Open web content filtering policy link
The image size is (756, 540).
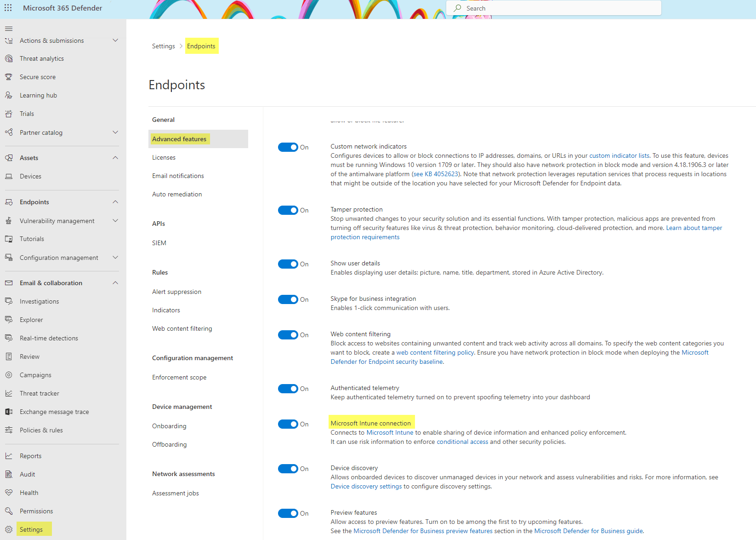click(x=435, y=352)
